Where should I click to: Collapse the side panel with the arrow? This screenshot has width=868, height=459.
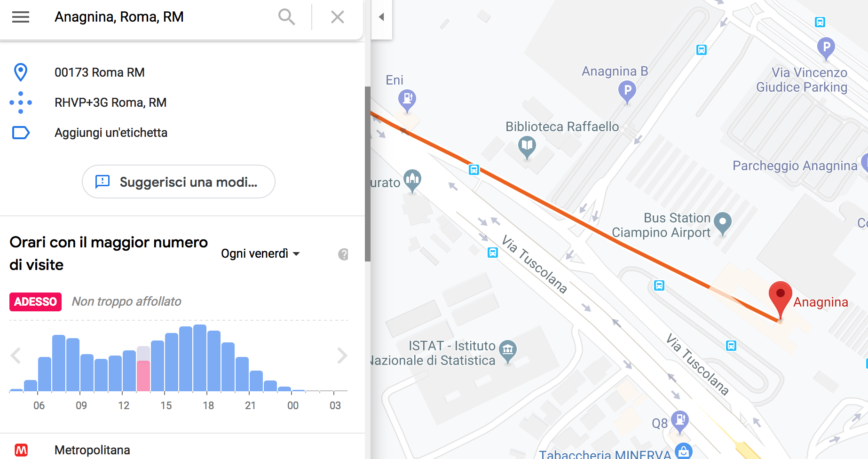tap(381, 17)
